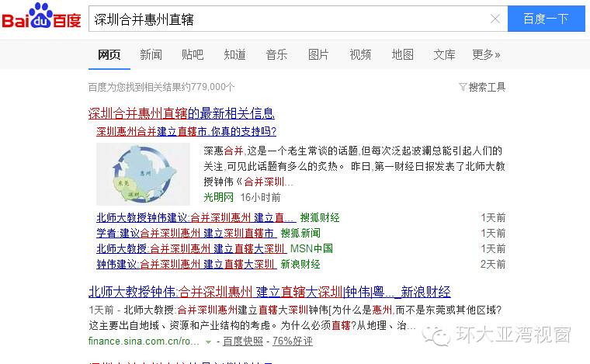Go to the 地图 tab
590x364 pixels.
(x=403, y=55)
